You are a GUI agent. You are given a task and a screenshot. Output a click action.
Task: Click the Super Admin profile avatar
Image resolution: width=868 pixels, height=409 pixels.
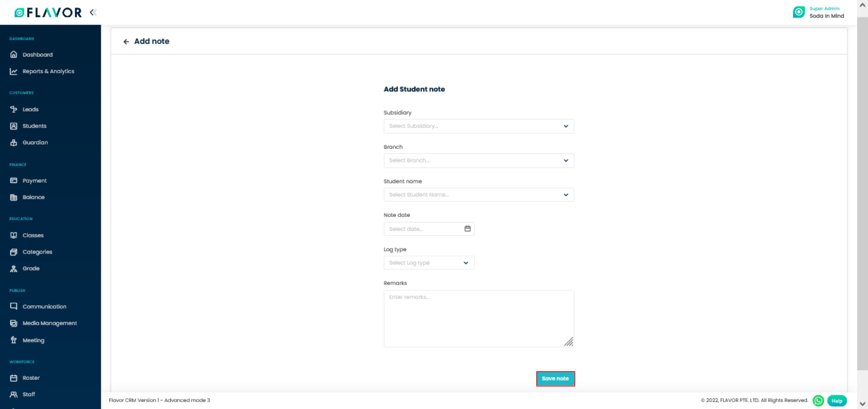tap(799, 12)
